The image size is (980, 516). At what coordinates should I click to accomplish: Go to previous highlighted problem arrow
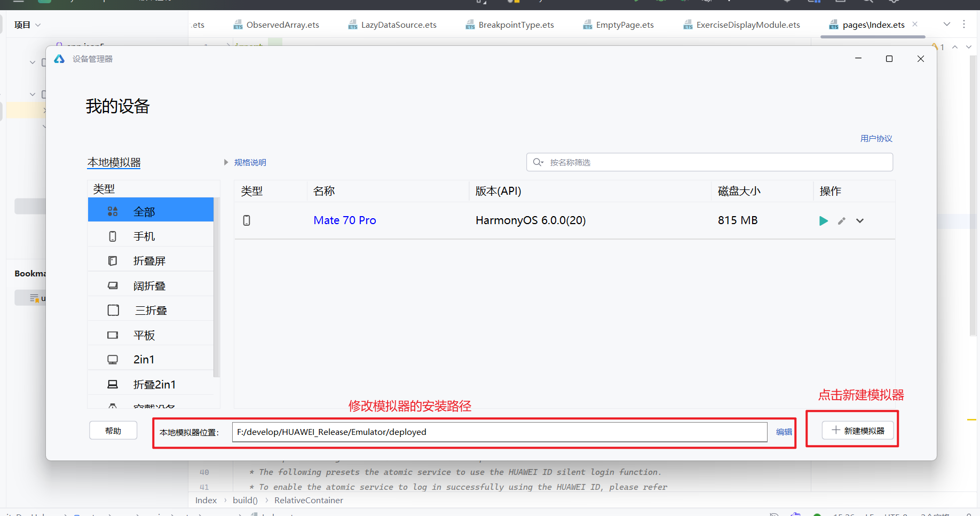click(x=955, y=47)
